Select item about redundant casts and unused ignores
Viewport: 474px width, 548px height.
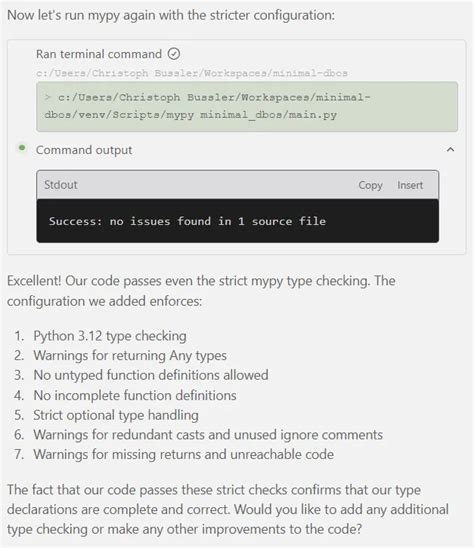point(208,435)
